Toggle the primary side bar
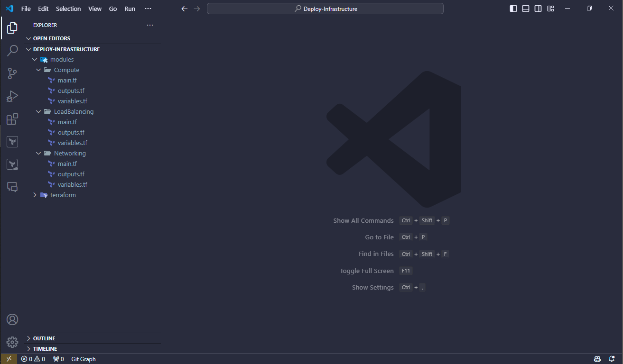Image resolution: width=623 pixels, height=364 pixels. pyautogui.click(x=513, y=9)
